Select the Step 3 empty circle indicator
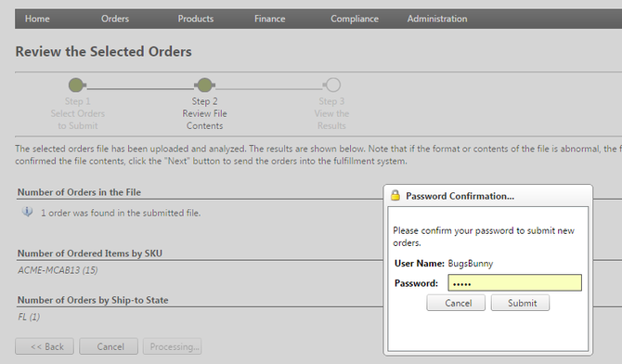 [333, 84]
